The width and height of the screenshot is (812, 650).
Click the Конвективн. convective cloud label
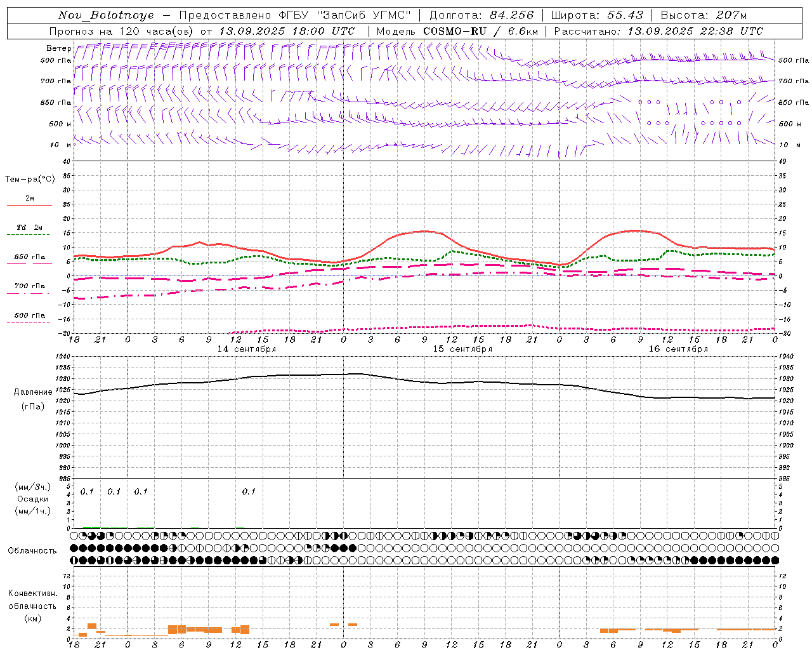[32, 594]
